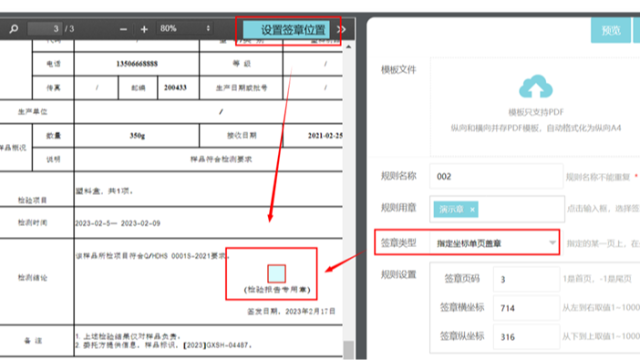The height and width of the screenshot is (360, 640).
Task: Remove the 演示章 tag with its x
Action: [x=472, y=210]
